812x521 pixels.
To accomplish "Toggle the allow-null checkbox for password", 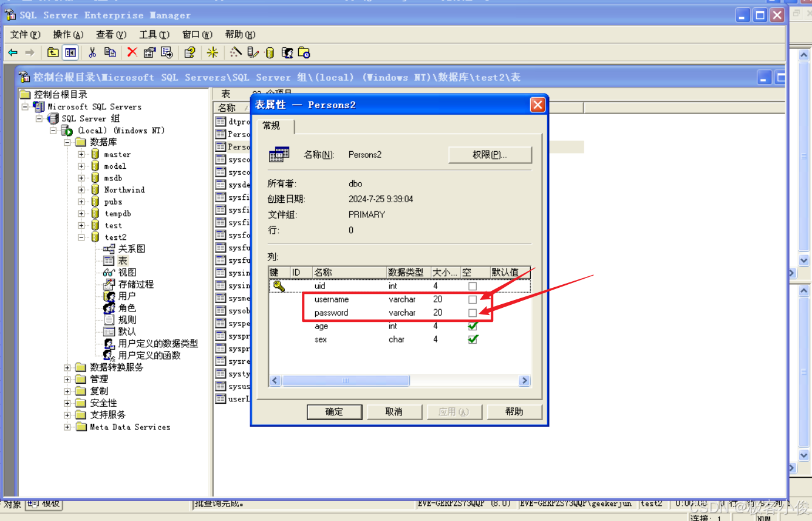I will click(x=473, y=313).
